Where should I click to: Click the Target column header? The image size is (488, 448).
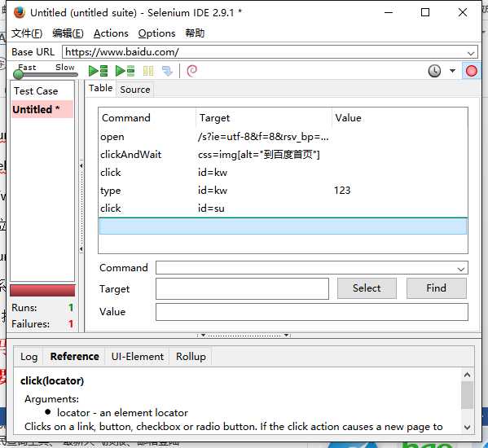tap(264, 118)
